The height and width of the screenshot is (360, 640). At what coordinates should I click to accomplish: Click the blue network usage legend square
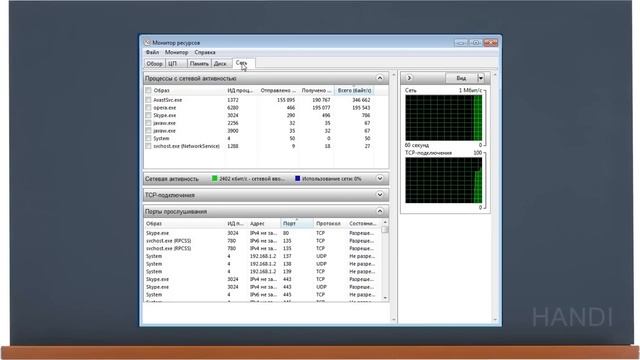point(298,178)
